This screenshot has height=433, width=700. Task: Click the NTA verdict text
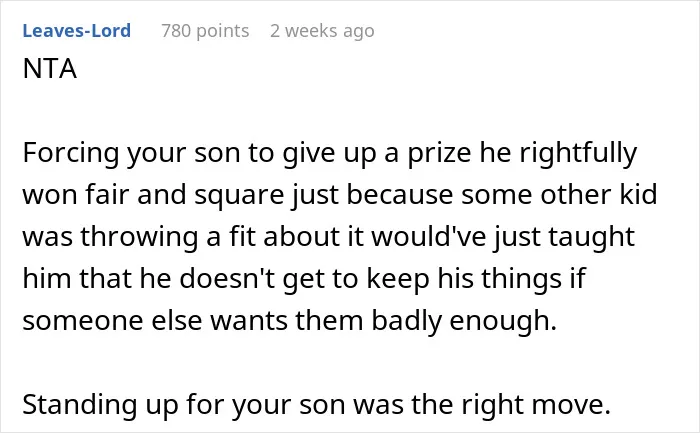(50, 69)
